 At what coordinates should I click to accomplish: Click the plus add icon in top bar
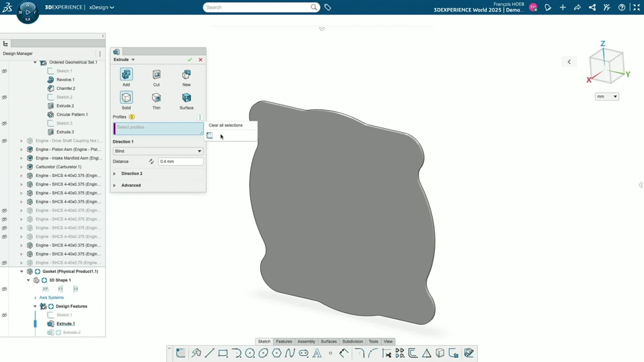click(563, 7)
